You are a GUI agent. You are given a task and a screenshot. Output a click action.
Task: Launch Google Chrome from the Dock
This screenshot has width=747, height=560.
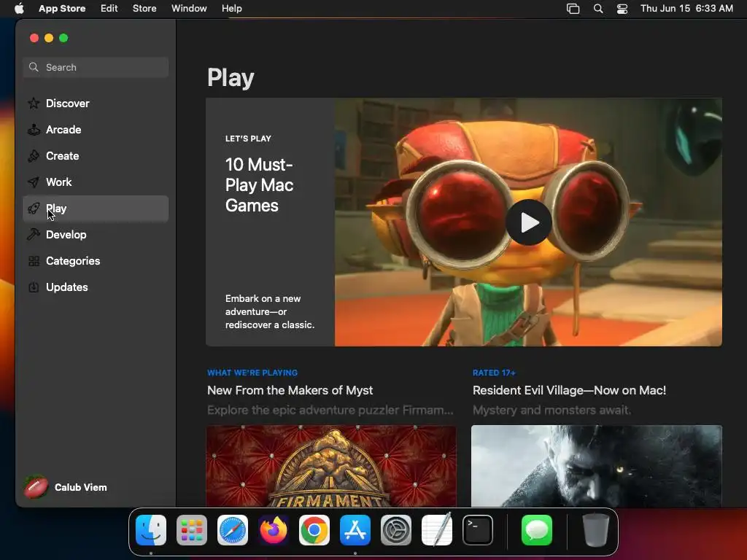[314, 530]
